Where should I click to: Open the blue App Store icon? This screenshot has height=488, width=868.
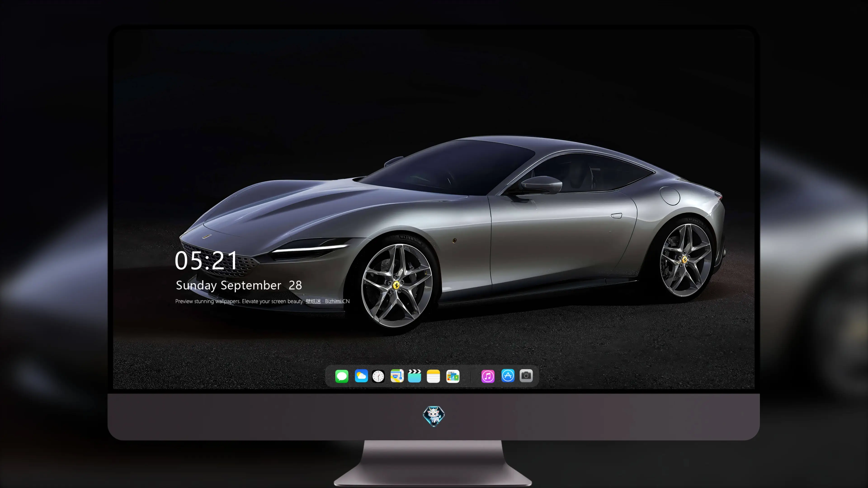click(x=508, y=375)
